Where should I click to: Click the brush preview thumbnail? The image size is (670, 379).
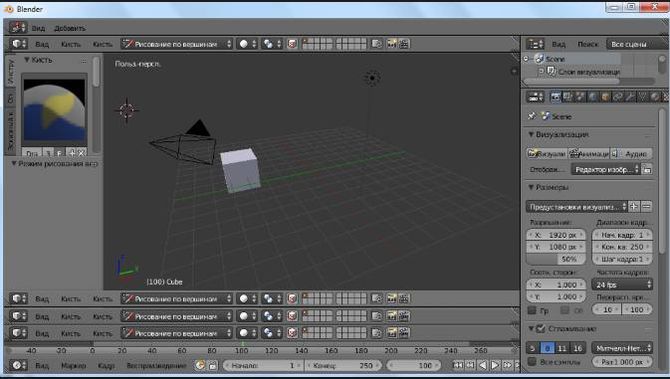coord(54,110)
